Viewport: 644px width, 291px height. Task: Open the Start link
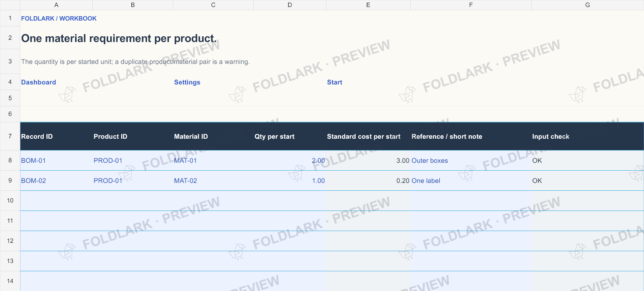(x=335, y=82)
